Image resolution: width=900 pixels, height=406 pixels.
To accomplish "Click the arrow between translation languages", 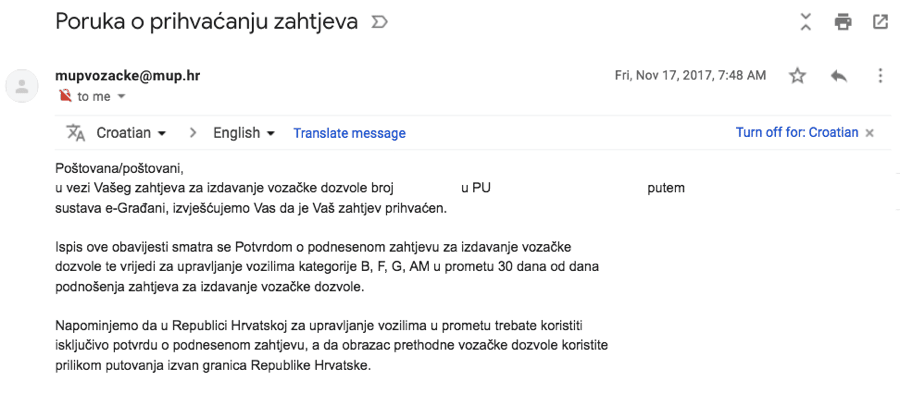I will click(x=193, y=133).
